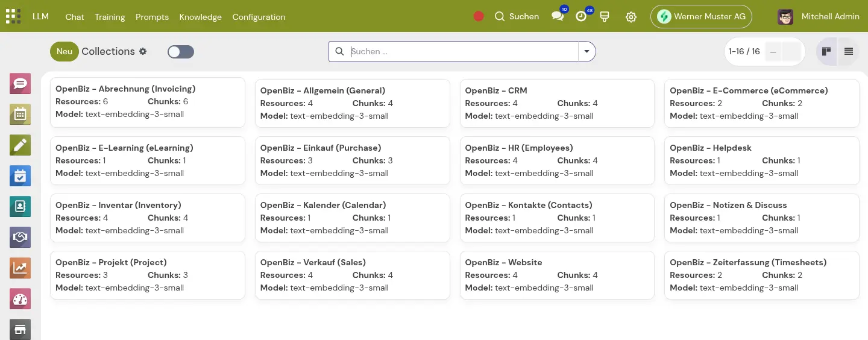Click the Neu button

point(64,51)
